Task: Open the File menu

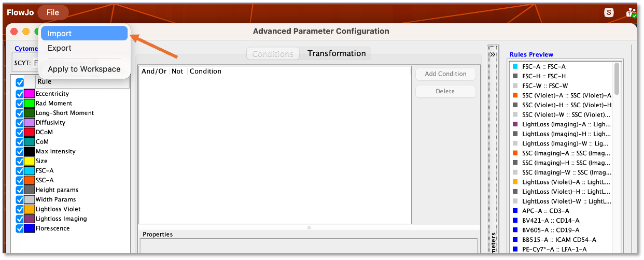Action: coord(52,12)
